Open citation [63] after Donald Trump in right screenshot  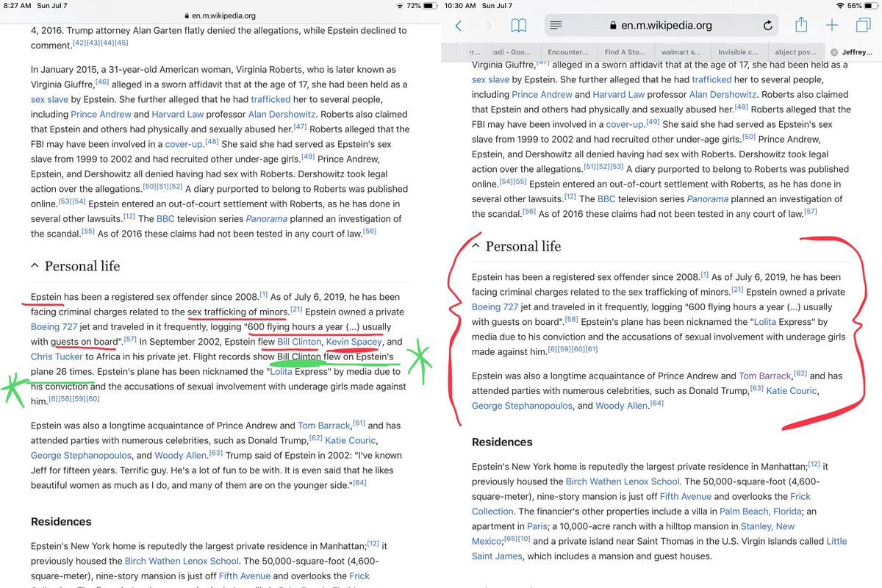tap(756, 388)
